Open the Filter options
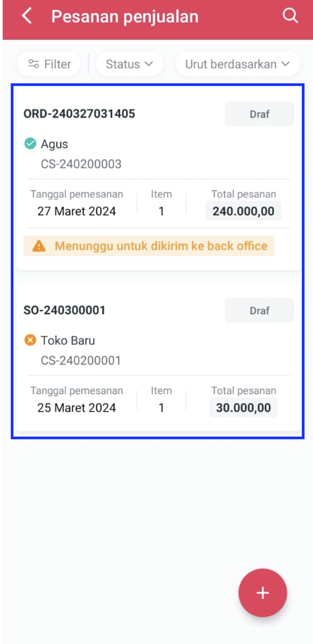Image resolution: width=313 pixels, height=644 pixels. [x=49, y=64]
